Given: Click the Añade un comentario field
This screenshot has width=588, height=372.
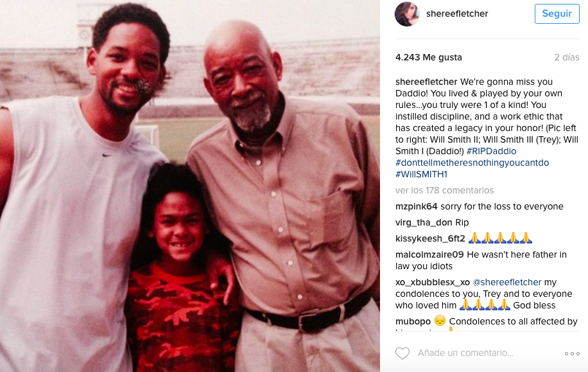Looking at the screenshot, I should tap(465, 353).
